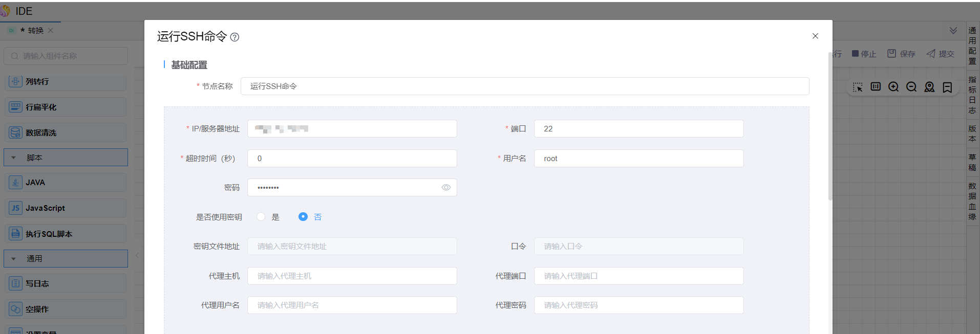Click the double-chevron collapse icon at top right
This screenshot has width=980, height=334.
point(953,31)
